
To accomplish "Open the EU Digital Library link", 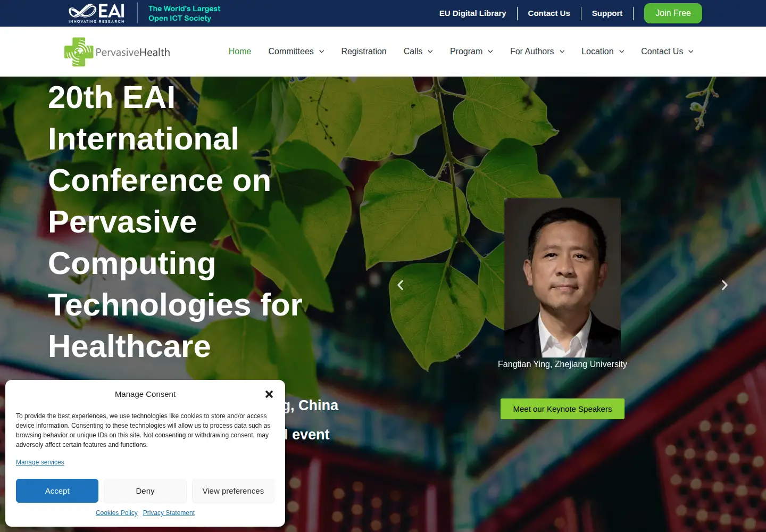I will tap(472, 13).
